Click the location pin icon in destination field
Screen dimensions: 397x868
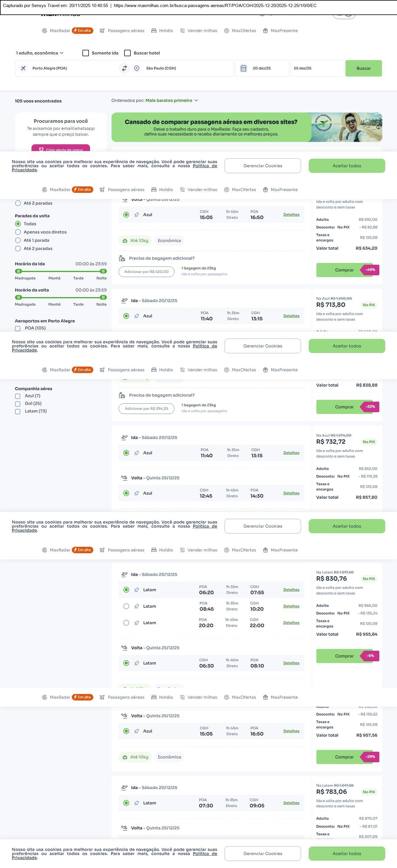137,68
